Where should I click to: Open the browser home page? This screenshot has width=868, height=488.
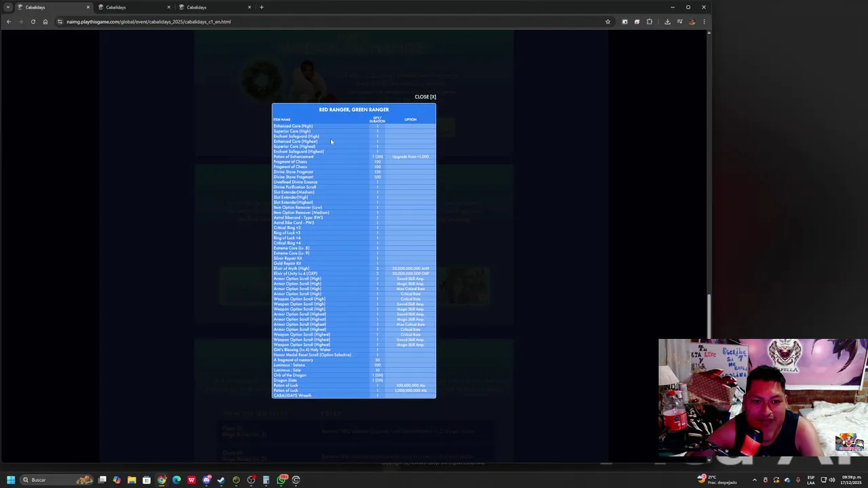tap(45, 22)
